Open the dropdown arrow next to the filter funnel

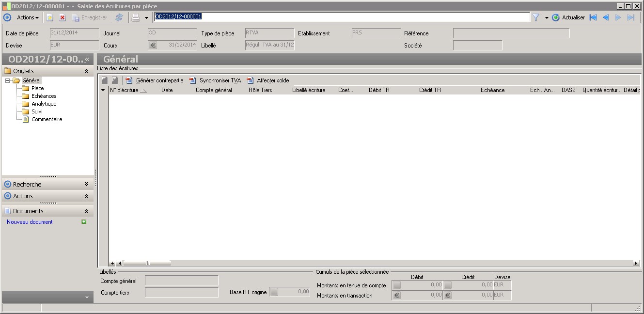tap(547, 18)
